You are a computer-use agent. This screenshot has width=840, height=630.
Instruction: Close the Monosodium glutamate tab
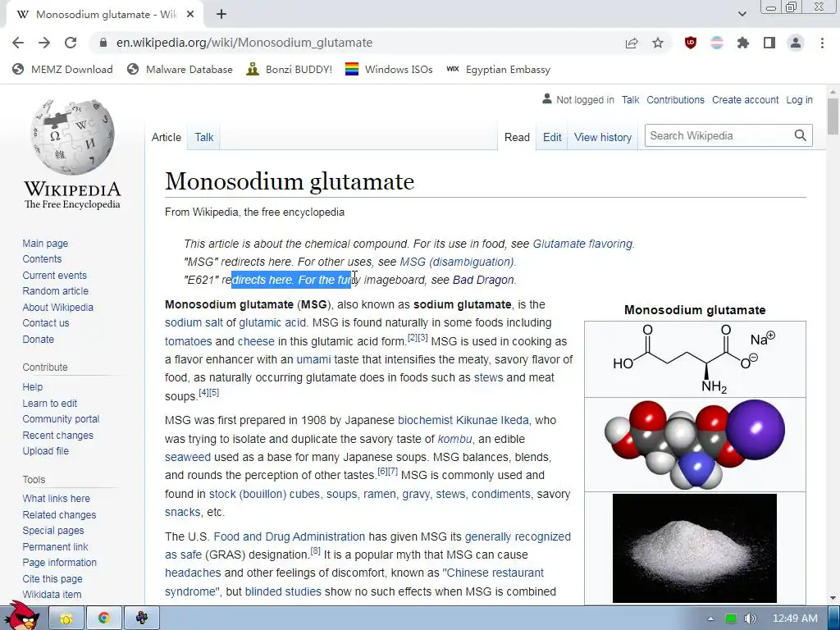[190, 15]
